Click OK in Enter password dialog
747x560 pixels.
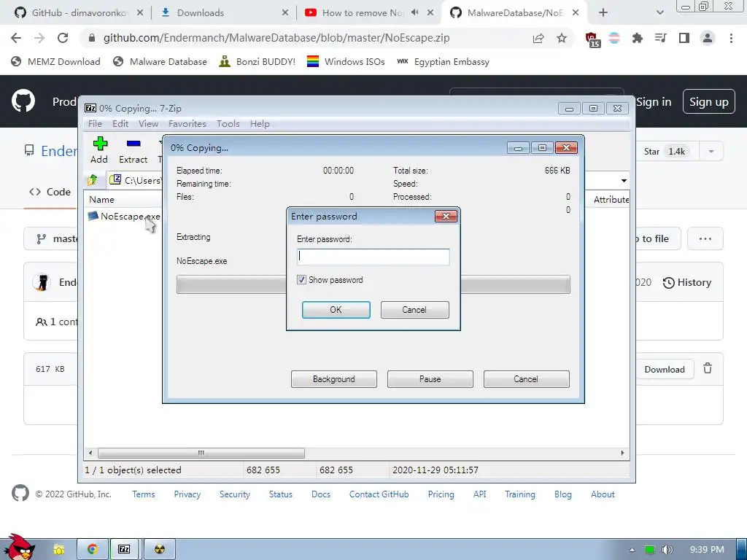336,309
